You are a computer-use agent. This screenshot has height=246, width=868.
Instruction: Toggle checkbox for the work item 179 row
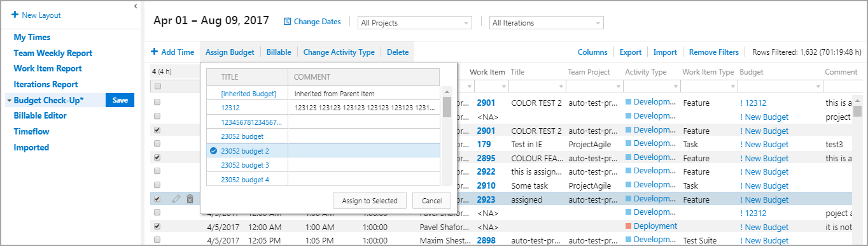pyautogui.click(x=157, y=144)
